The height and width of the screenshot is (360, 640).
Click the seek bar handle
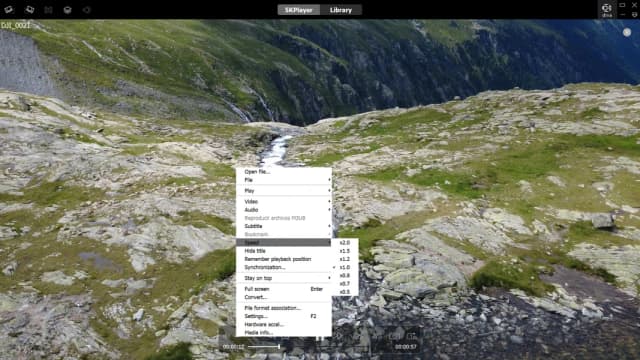tap(279, 347)
